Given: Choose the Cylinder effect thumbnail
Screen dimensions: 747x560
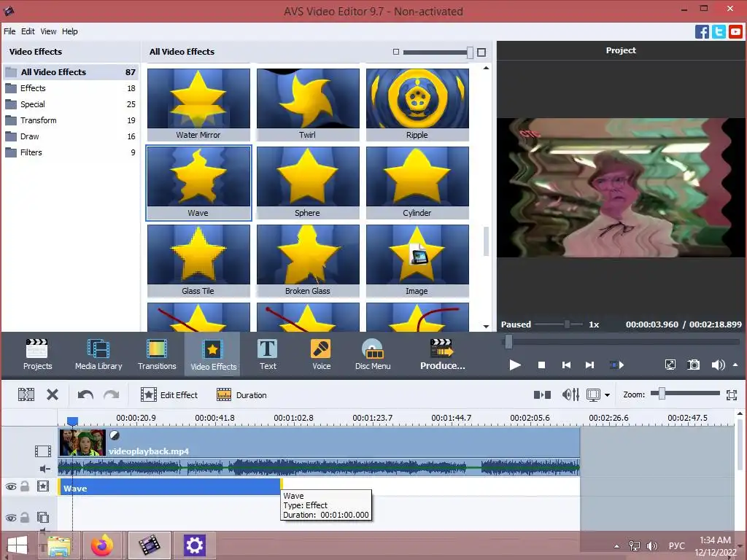Looking at the screenshot, I should click(417, 182).
